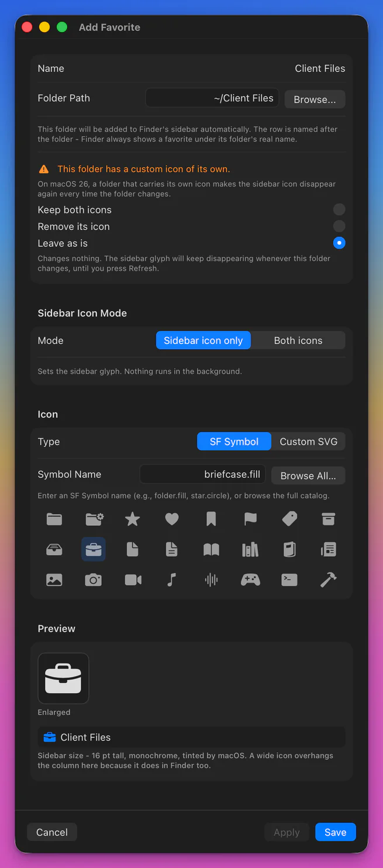The image size is (383, 868).
Task: Click the Symbol Name field briefcase.fill
Action: point(203,474)
